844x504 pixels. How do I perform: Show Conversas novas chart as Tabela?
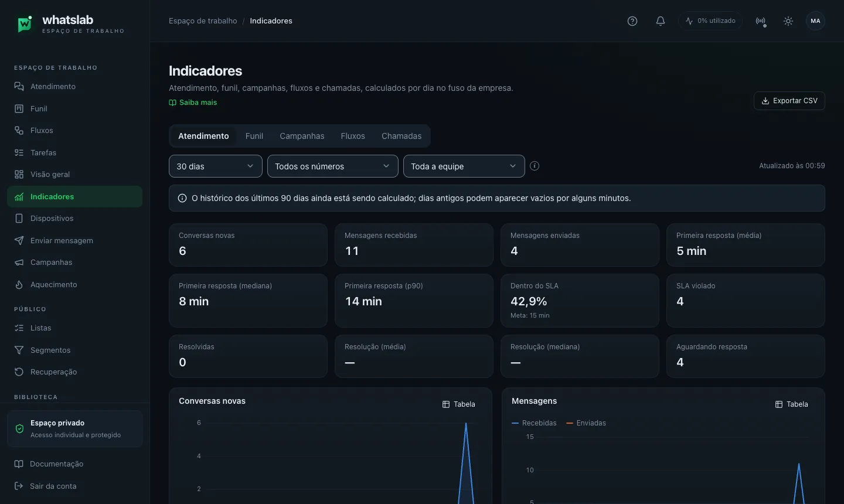(458, 404)
